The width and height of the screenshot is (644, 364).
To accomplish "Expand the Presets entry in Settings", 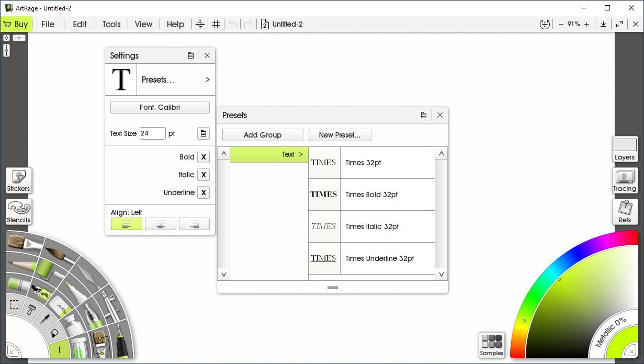I will pyautogui.click(x=176, y=79).
